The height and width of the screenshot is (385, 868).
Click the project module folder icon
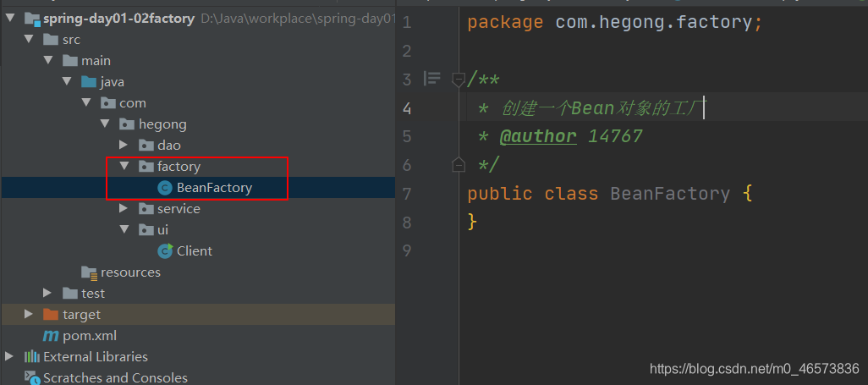click(32, 19)
